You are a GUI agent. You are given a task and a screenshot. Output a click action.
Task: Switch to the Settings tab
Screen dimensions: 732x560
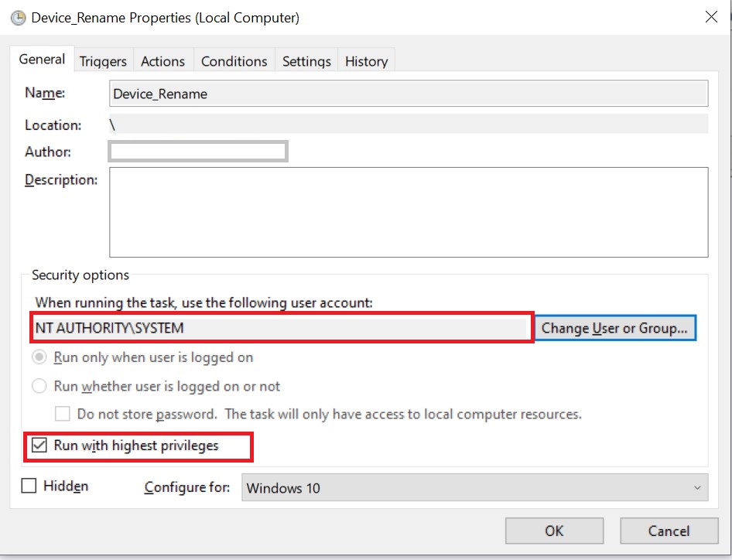pyautogui.click(x=306, y=60)
